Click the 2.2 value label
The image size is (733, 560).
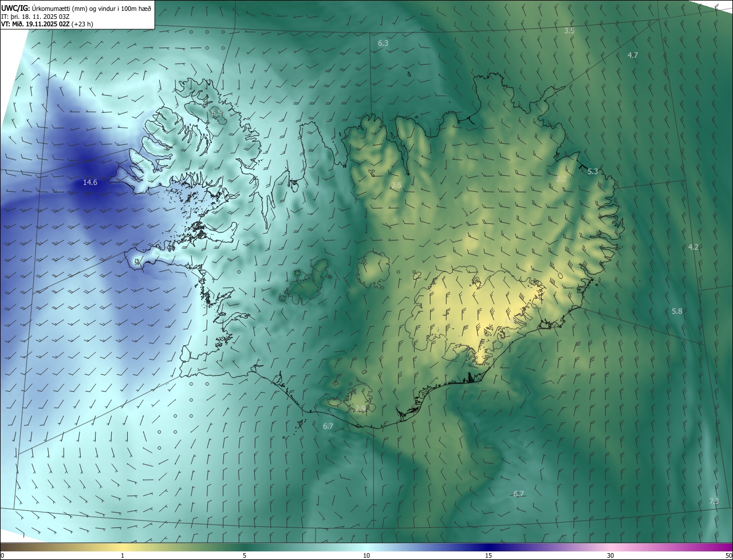coord(561,179)
